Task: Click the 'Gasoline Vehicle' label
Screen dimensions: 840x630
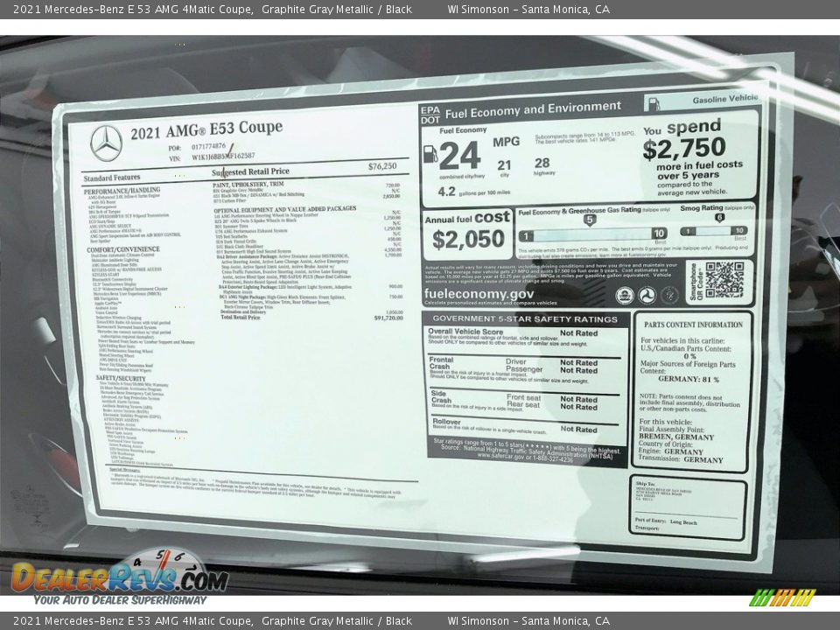Action: (x=724, y=99)
